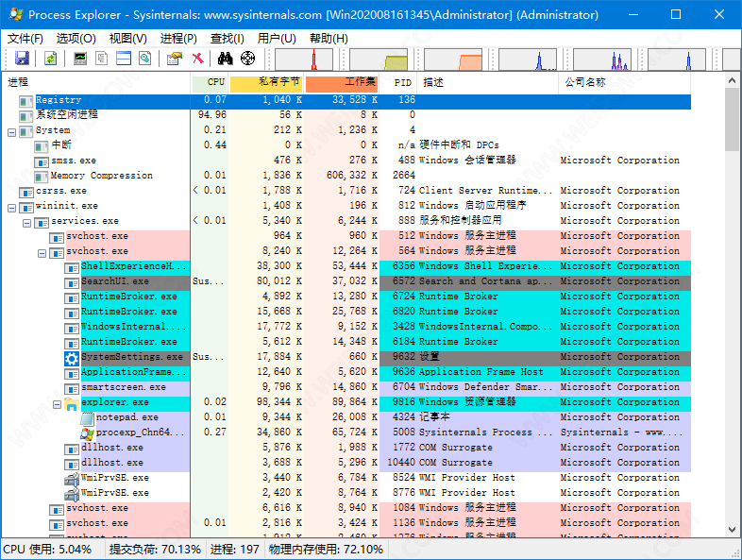Open the 查找(I) menu
Viewport: 742px width, 560px height.
point(228,39)
